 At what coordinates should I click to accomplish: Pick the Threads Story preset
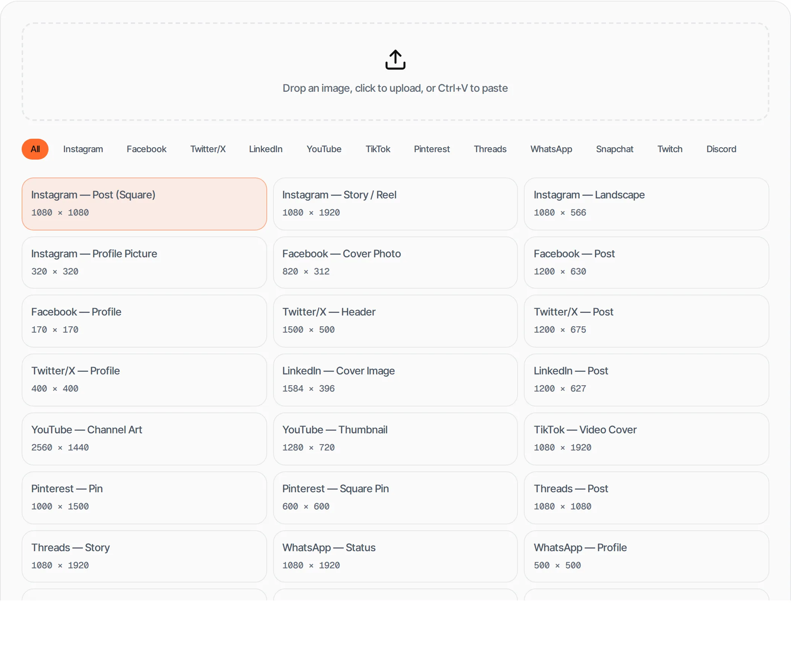[144, 556]
